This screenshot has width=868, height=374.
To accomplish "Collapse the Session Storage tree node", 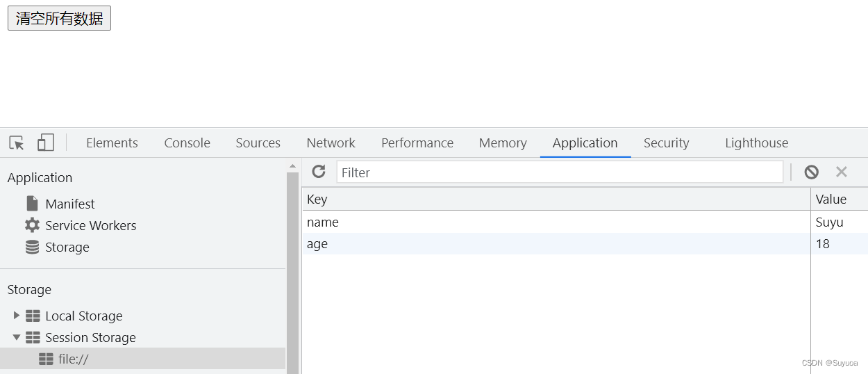I will click(x=17, y=337).
